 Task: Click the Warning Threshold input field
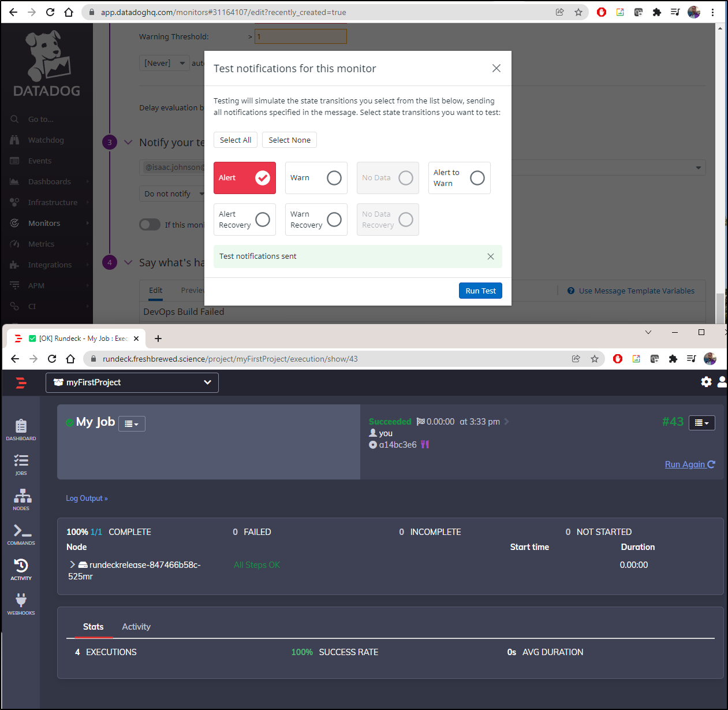(301, 36)
